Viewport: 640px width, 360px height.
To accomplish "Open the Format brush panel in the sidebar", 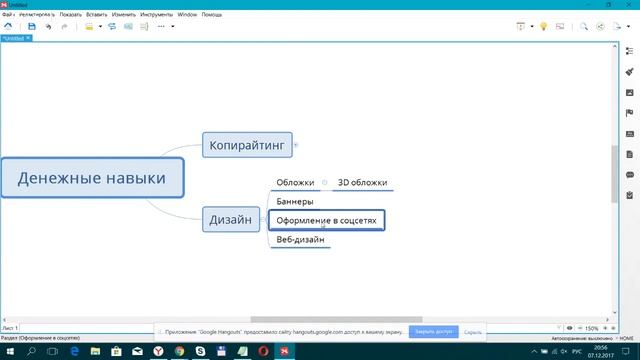I will pyautogui.click(x=630, y=72).
